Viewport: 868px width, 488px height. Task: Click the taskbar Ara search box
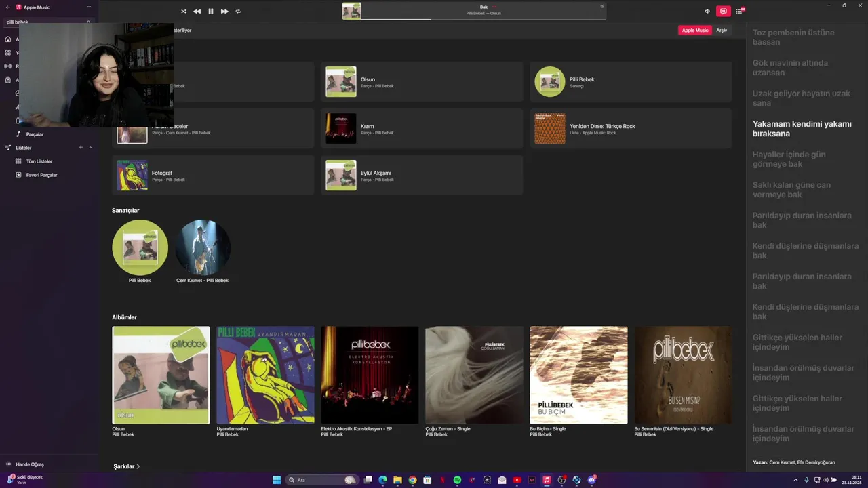323,480
